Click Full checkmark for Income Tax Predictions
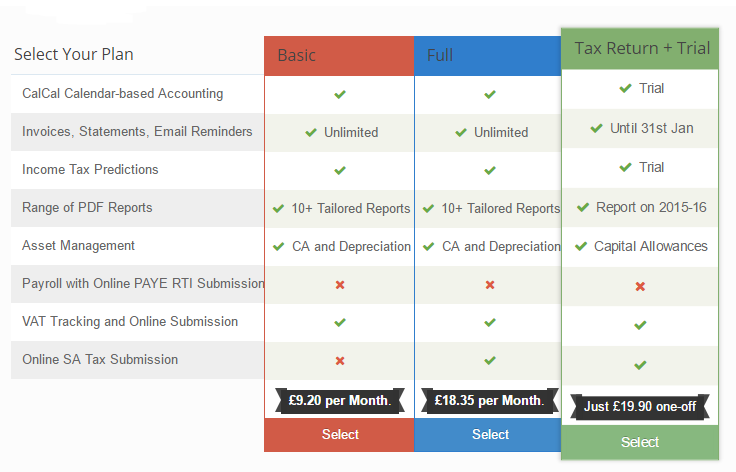 pyautogui.click(x=490, y=170)
